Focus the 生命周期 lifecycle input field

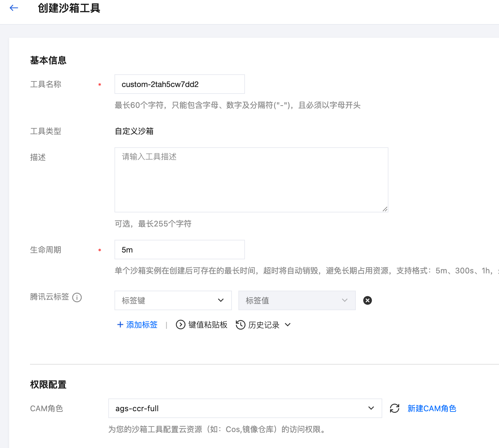tap(179, 250)
